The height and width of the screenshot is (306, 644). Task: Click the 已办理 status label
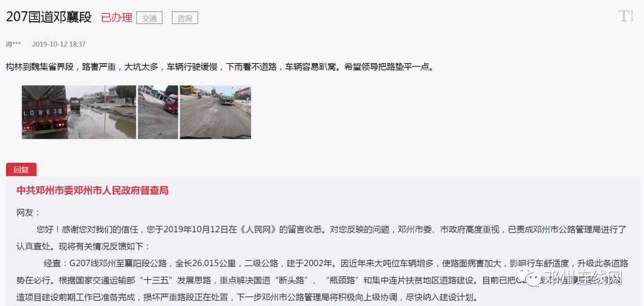(x=117, y=18)
